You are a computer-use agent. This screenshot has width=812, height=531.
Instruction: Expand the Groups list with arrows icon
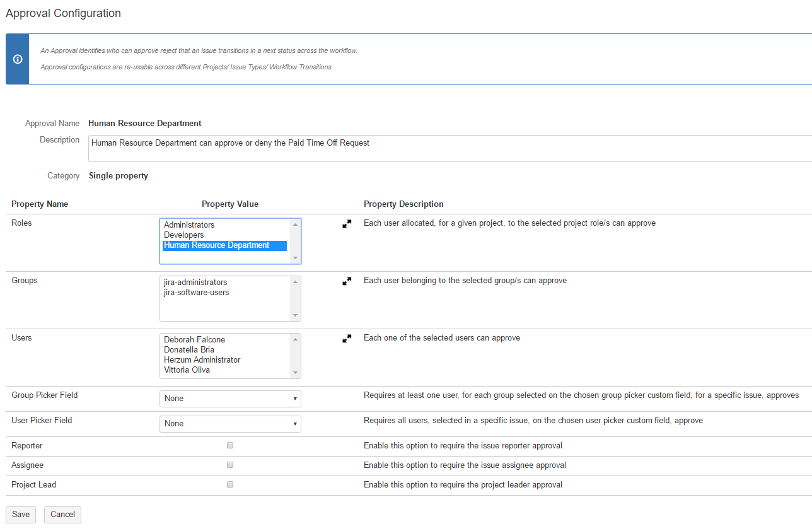click(x=347, y=281)
